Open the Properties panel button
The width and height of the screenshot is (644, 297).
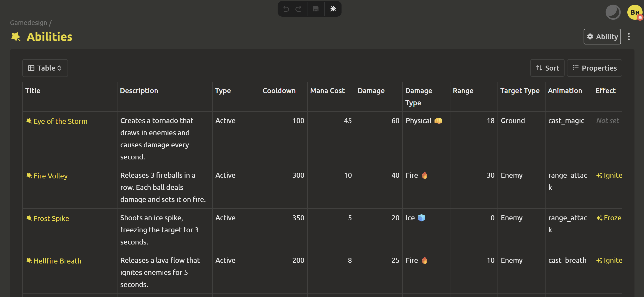594,68
